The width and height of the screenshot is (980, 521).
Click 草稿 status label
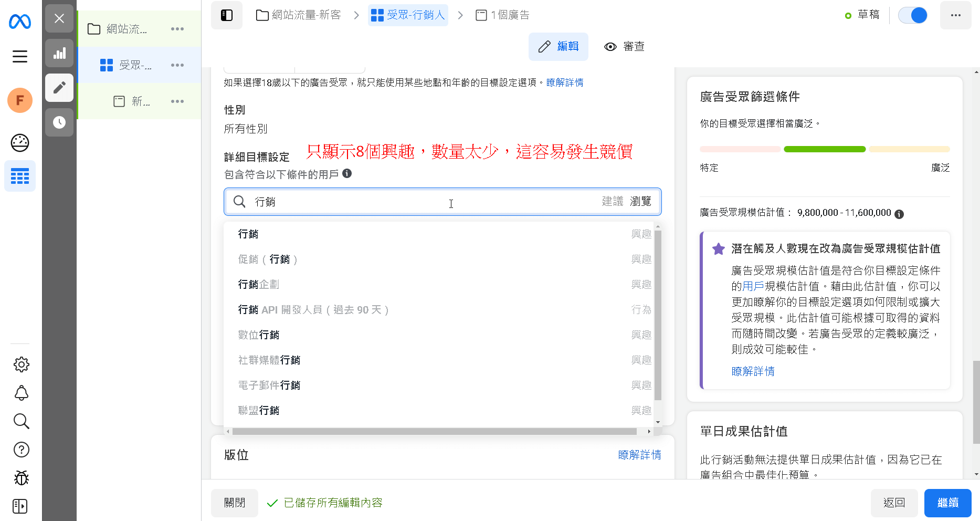(868, 15)
